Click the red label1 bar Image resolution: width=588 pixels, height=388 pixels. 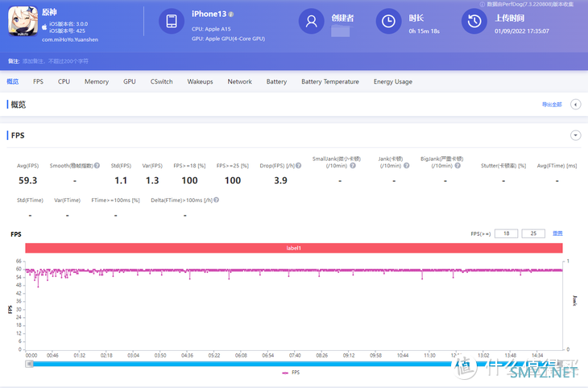point(294,248)
